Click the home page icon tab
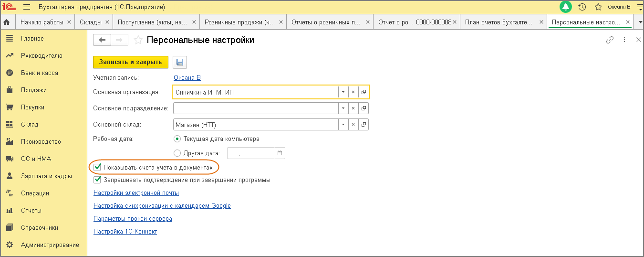Image resolution: width=644 pixels, height=257 pixels. pos(7,22)
